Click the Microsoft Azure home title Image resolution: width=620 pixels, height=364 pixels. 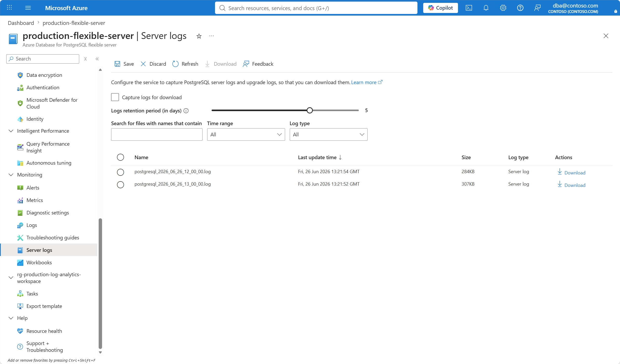click(x=66, y=8)
